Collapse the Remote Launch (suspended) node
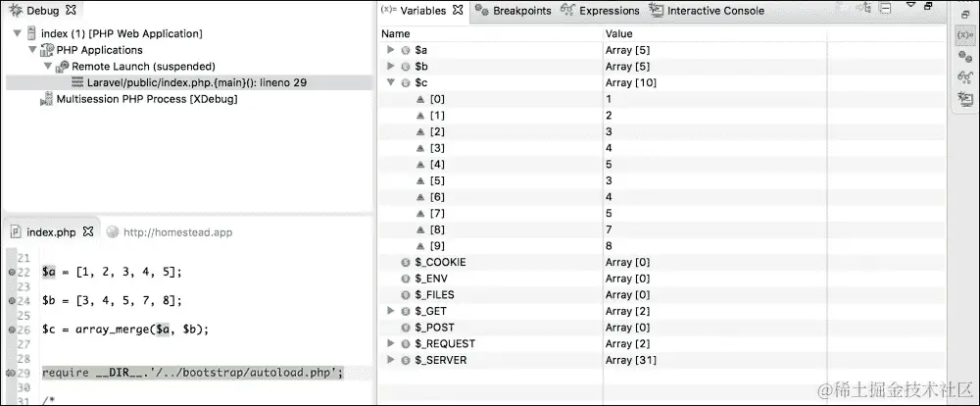This screenshot has width=980, height=406. (x=47, y=66)
